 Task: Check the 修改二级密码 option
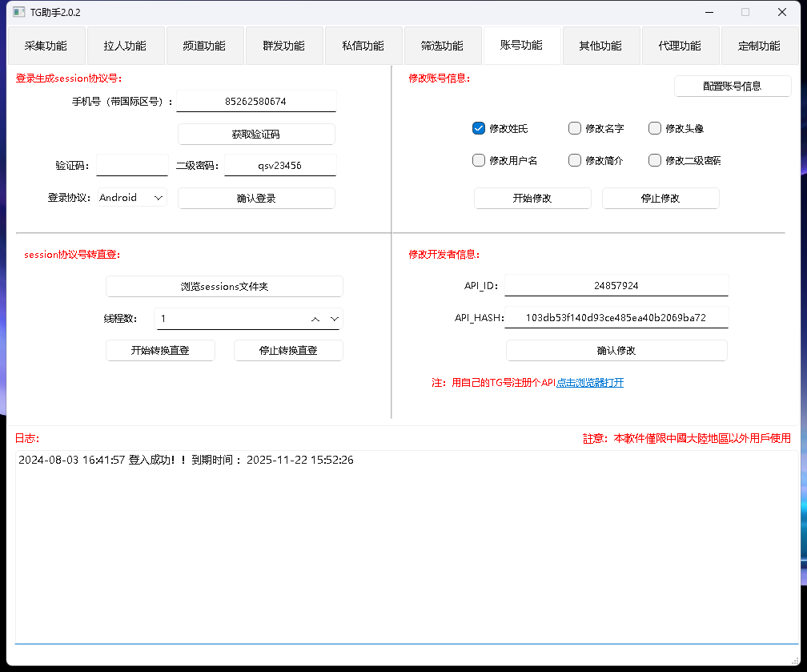(x=655, y=160)
